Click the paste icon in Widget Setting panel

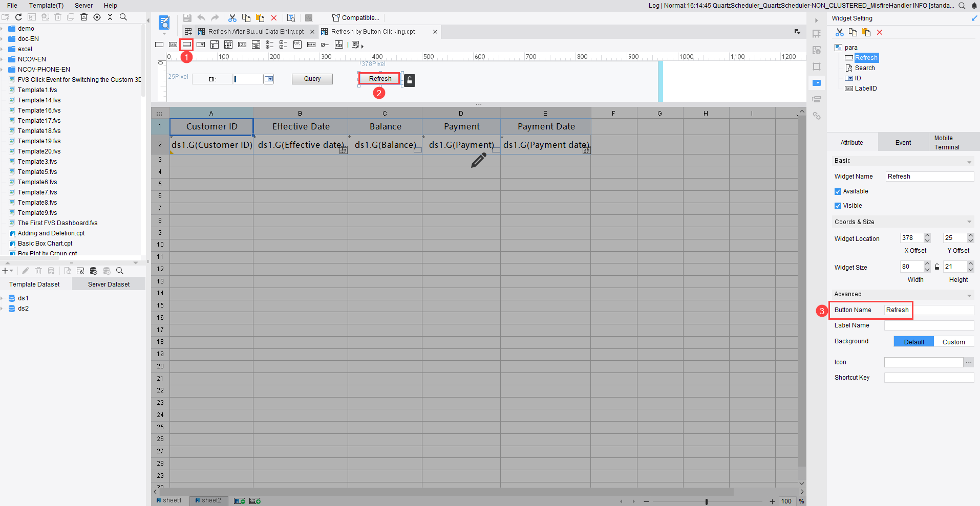[867, 32]
